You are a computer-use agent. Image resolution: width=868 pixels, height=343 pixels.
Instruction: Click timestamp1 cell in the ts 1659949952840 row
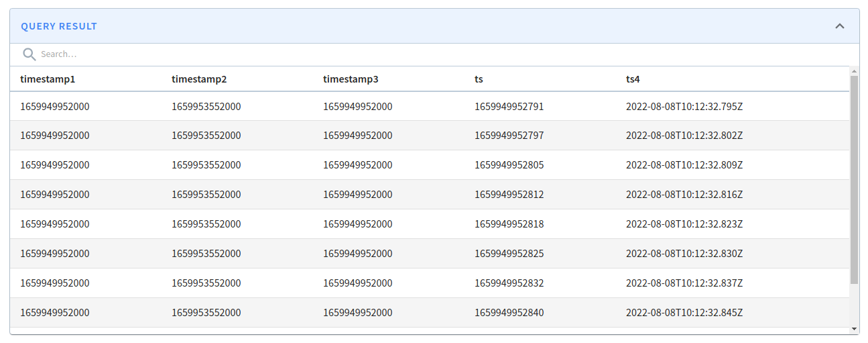(54, 313)
